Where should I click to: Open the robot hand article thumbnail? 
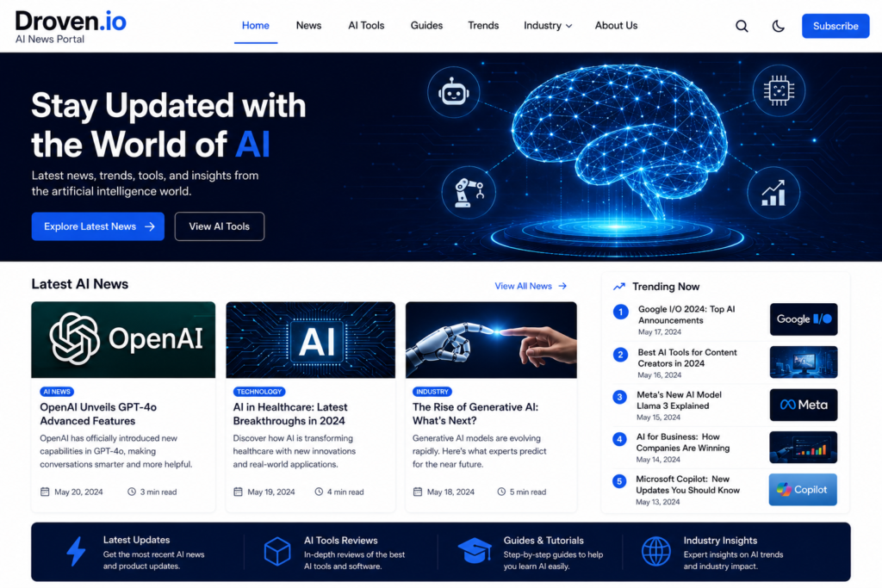click(x=491, y=339)
